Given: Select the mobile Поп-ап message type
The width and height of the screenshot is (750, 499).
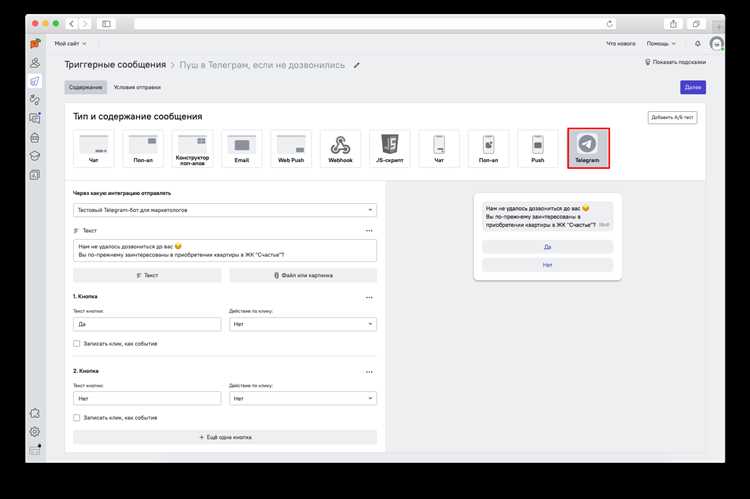Looking at the screenshot, I should pos(488,148).
